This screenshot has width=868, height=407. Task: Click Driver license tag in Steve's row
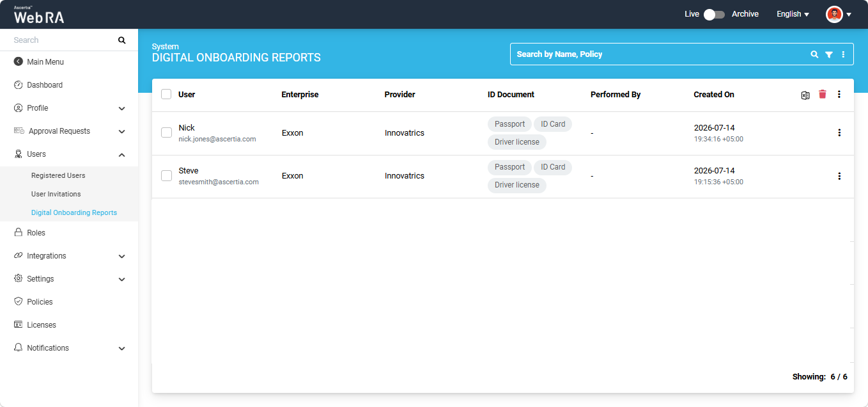[517, 185]
